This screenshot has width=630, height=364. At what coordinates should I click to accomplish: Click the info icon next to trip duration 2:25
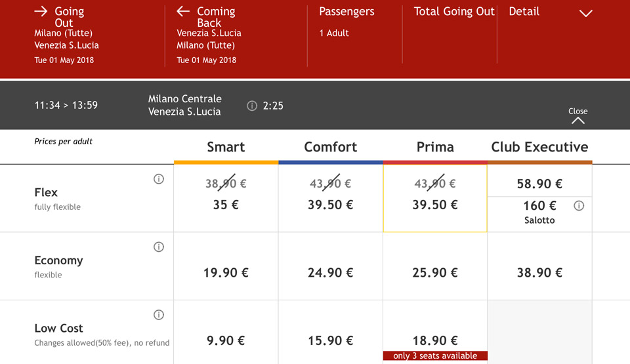[x=252, y=106]
